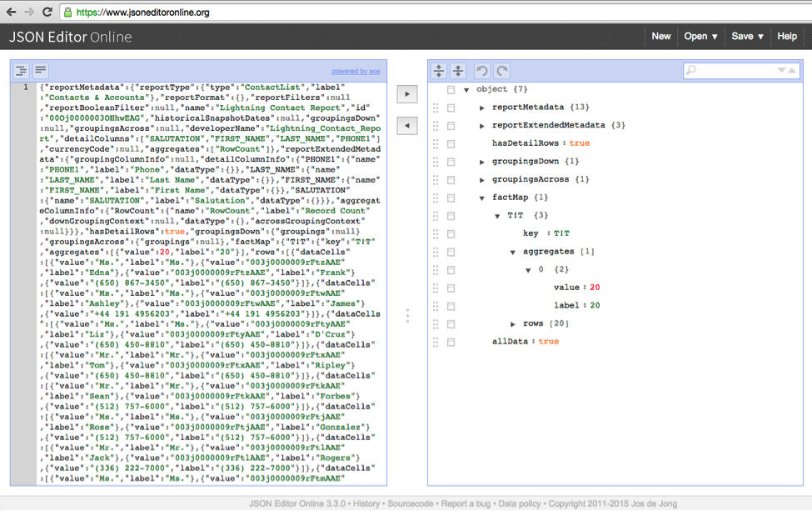Click JSON Editor Online logo title
This screenshot has height=511, width=812.
pyautogui.click(x=71, y=37)
